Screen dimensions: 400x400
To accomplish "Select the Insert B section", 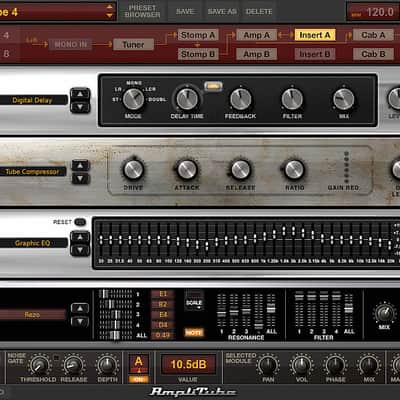I will (x=315, y=54).
